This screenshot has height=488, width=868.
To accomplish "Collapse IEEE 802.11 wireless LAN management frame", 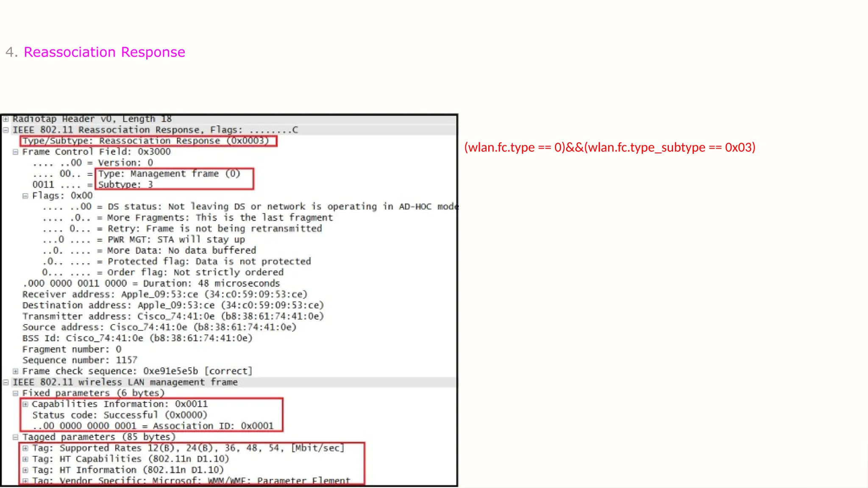I will tap(6, 382).
